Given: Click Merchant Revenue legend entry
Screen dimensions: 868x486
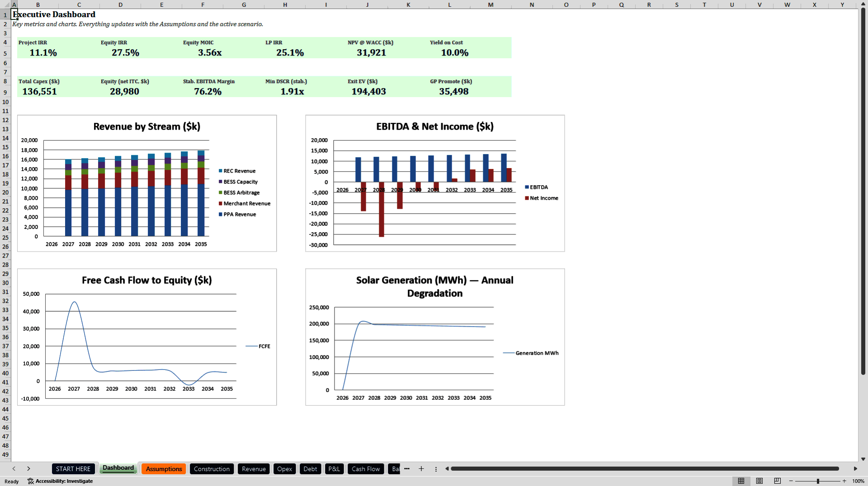Looking at the screenshot, I should tap(245, 204).
